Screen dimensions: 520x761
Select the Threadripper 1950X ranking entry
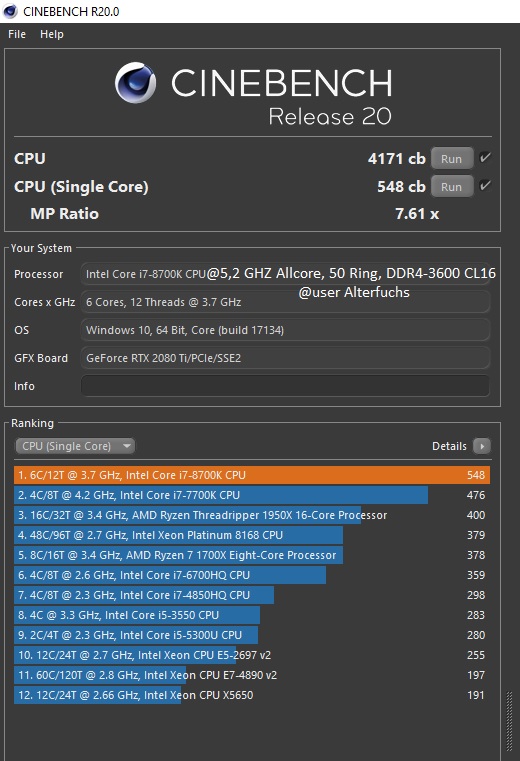click(252, 515)
